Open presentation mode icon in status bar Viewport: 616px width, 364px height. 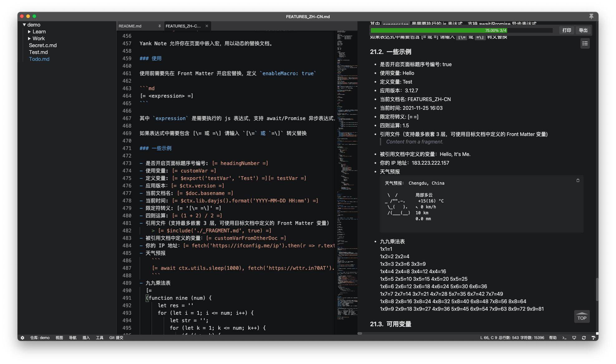pos(574,337)
